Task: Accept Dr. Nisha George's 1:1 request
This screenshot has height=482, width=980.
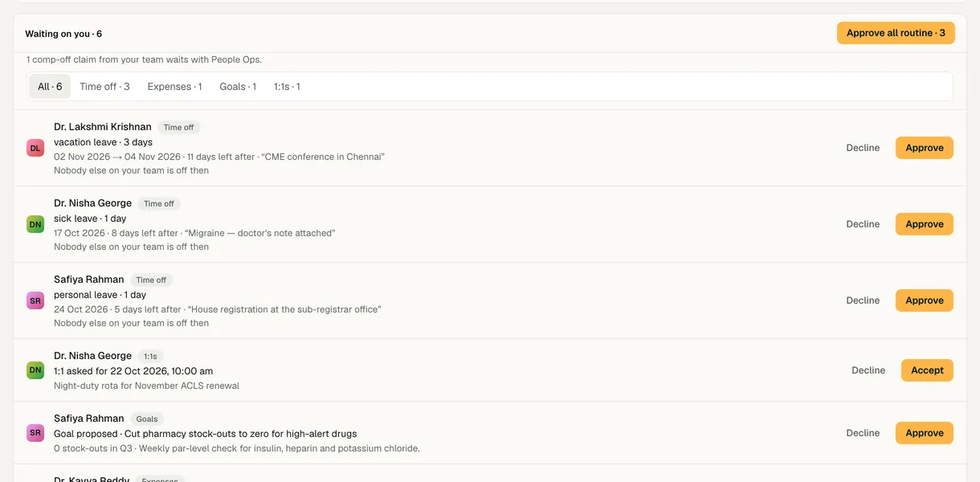Action: (927, 370)
